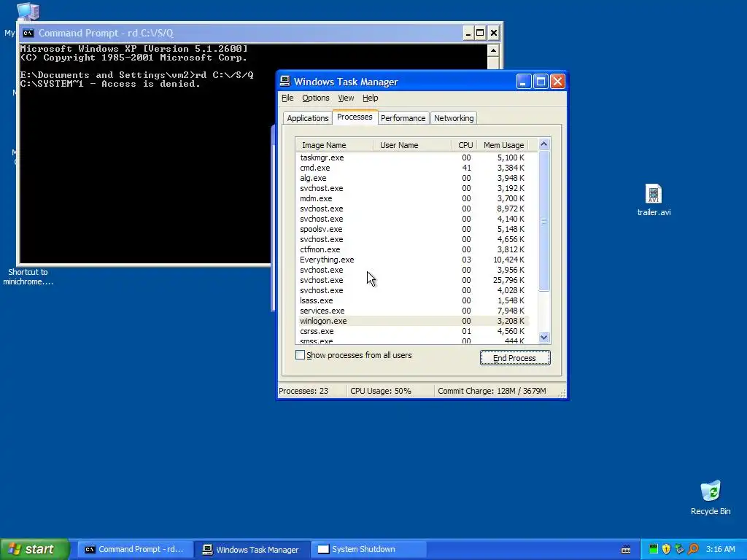Select the alg.exe process

click(x=414, y=178)
